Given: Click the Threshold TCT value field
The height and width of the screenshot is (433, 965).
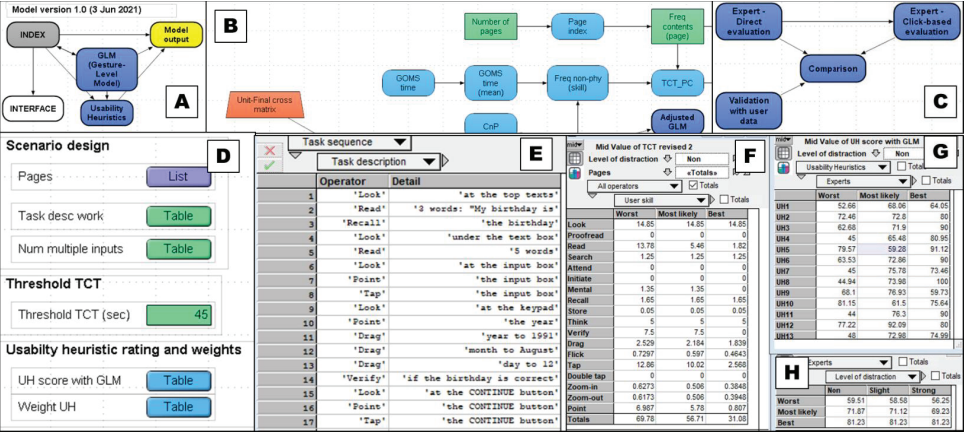Looking at the screenshot, I should tap(179, 315).
